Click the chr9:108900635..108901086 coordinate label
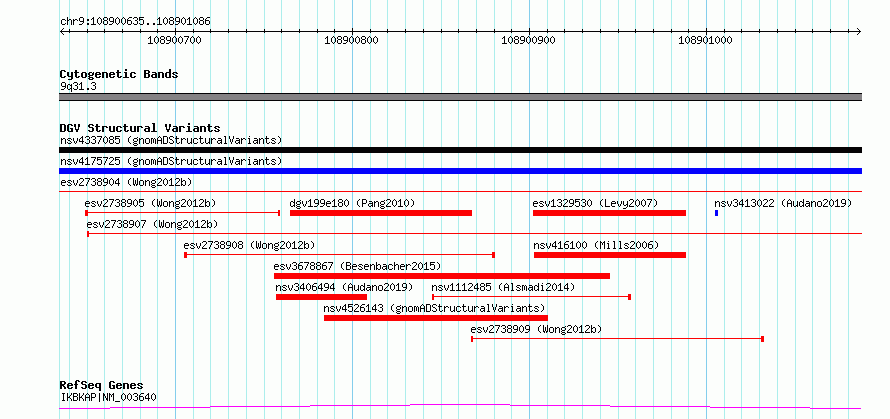Screen dimensions: 890x419 click(136, 22)
